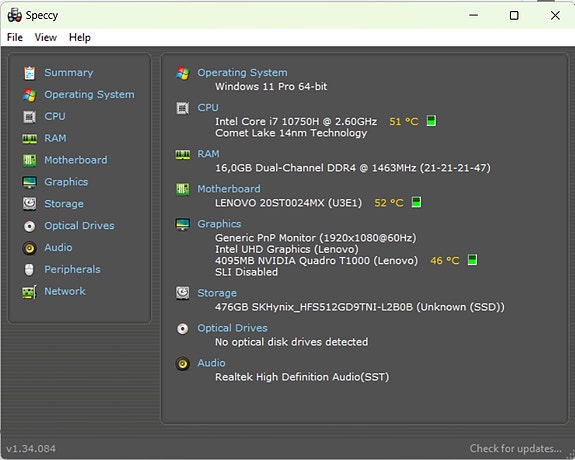
Task: Click the Motherboard icon in sidebar
Action: pos(29,160)
